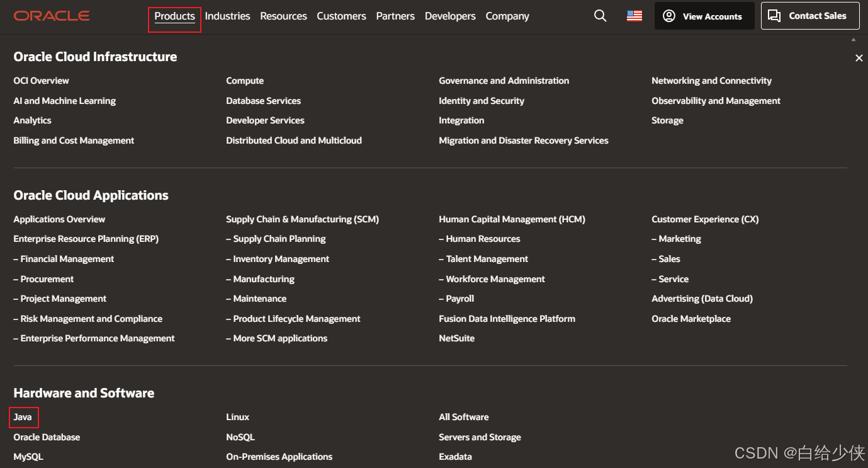Open Project Management
This screenshot has height=468, width=868.
[x=60, y=299]
